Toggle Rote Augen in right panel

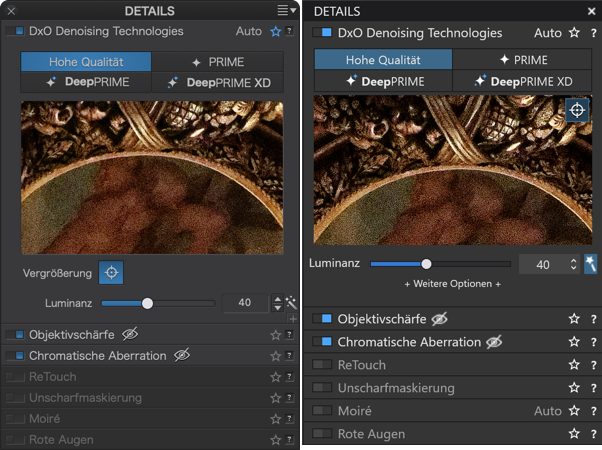coord(322,433)
